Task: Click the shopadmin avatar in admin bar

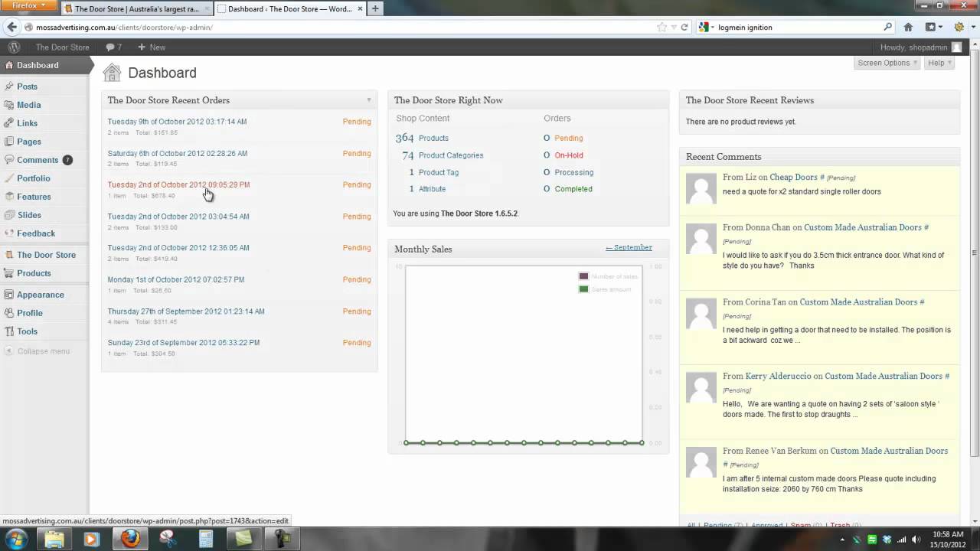Action: (956, 47)
